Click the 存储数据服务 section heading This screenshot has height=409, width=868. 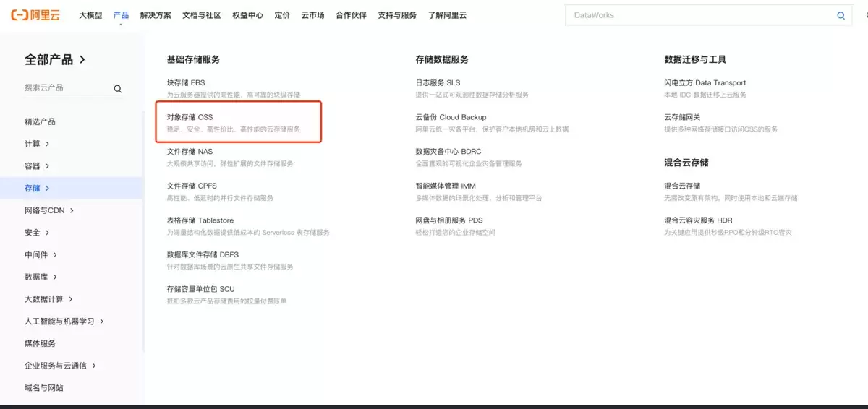pos(442,59)
